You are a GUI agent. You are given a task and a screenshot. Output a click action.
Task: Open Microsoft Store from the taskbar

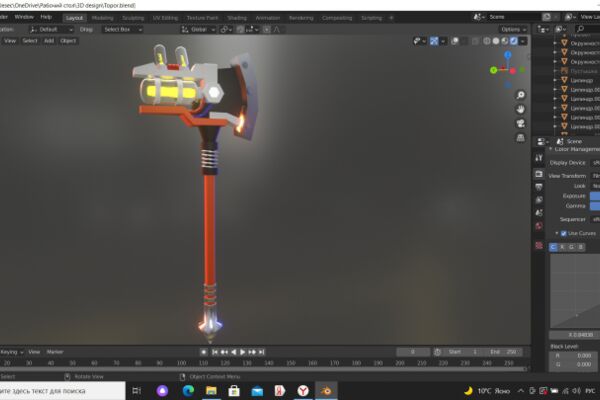234,391
